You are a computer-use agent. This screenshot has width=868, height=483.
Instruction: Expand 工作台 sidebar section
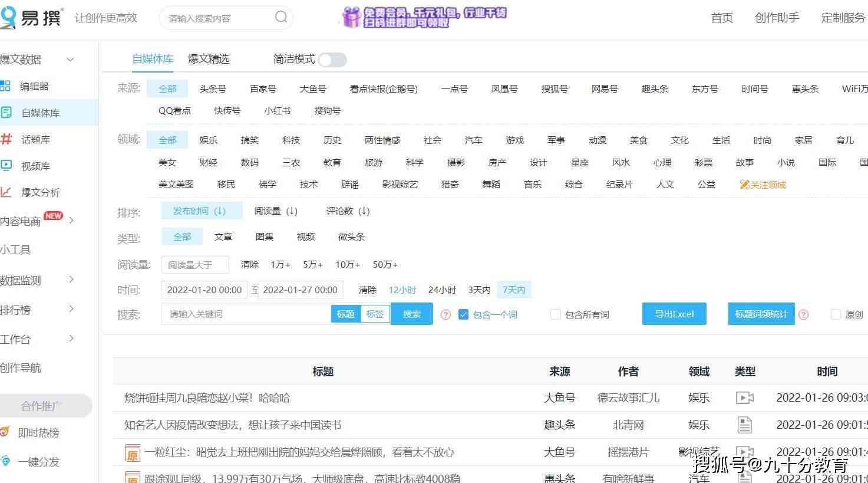(x=71, y=339)
